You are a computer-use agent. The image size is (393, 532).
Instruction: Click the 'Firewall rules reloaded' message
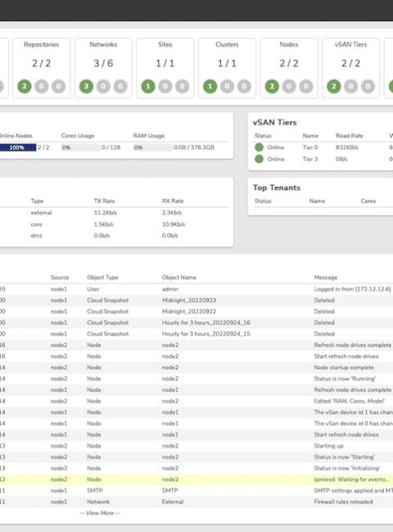pos(343,502)
